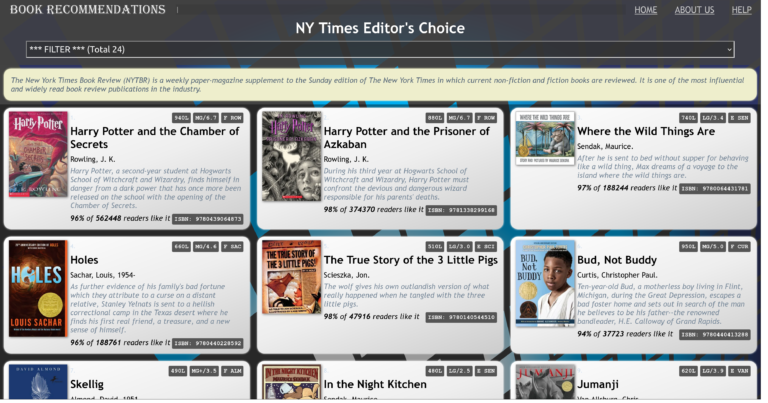Click the Skellig book title
This screenshot has width=768, height=403.
(x=87, y=384)
